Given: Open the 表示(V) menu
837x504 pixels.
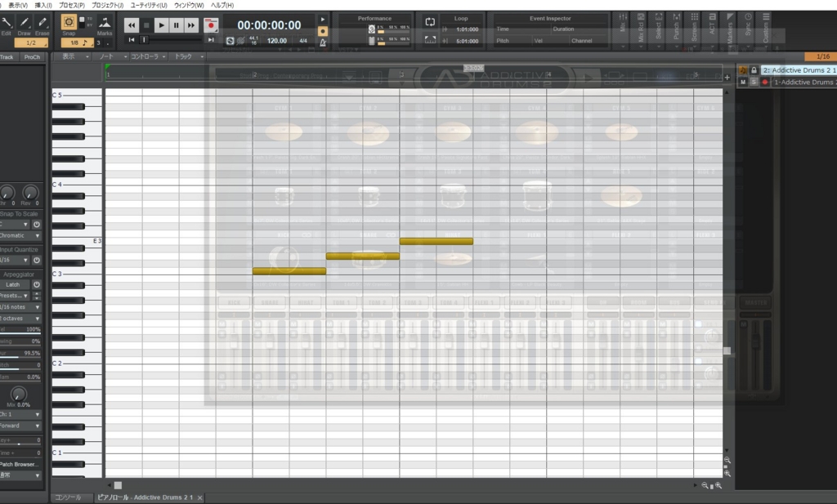Looking at the screenshot, I should 18,5.
